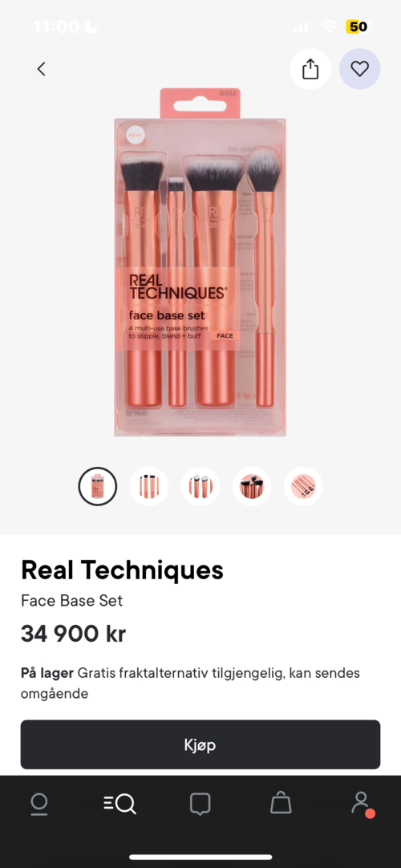The width and height of the screenshot is (401, 868).
Task: Select the third brush heads thumbnail
Action: [200, 486]
